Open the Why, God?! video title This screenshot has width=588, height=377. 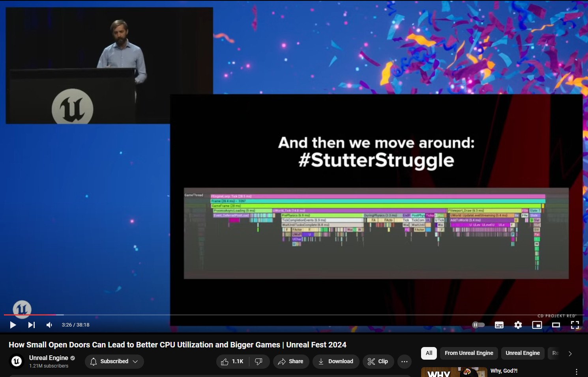(x=504, y=371)
